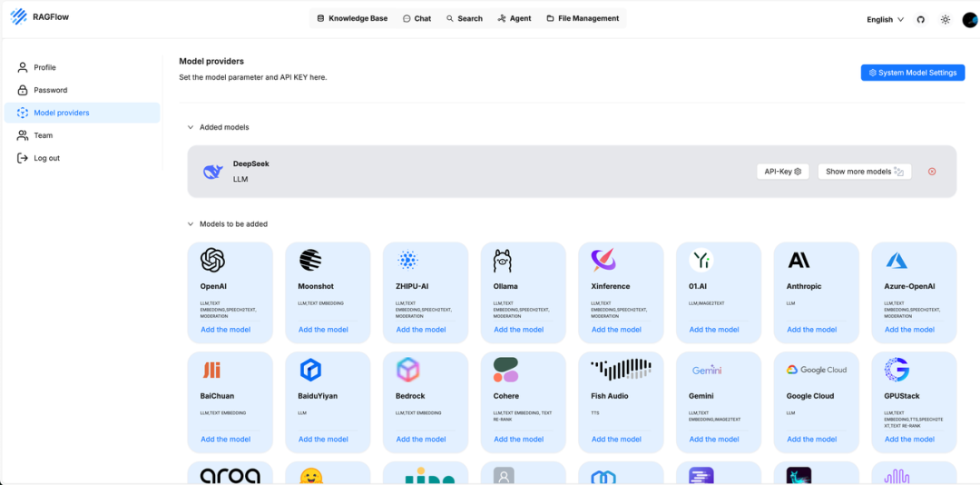Edit the DeepSeek API-Key
The image size is (980, 485).
tap(782, 172)
